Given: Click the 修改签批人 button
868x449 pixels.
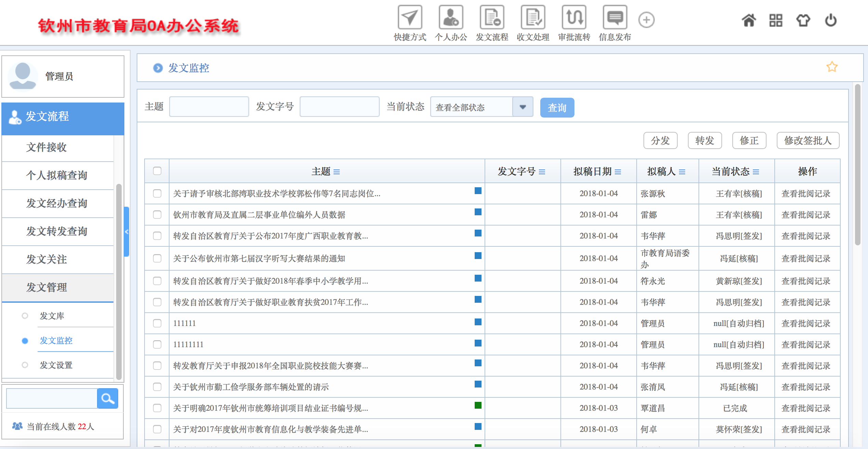Looking at the screenshot, I should pyautogui.click(x=808, y=140).
